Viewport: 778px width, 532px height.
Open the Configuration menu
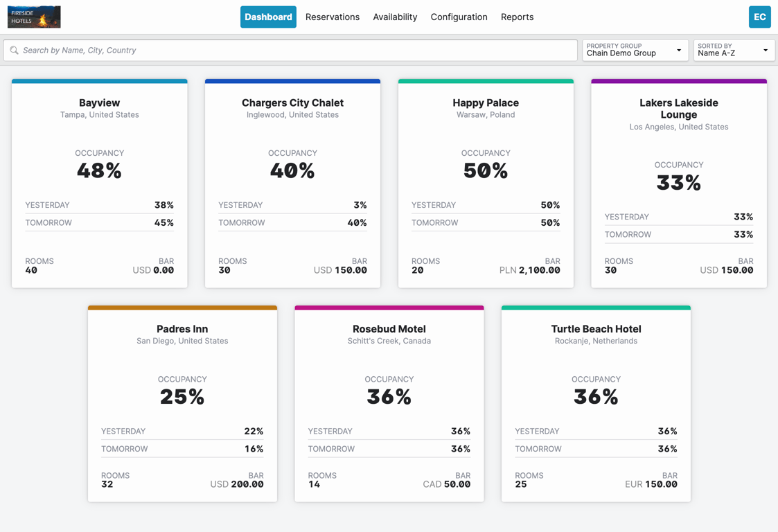point(459,17)
